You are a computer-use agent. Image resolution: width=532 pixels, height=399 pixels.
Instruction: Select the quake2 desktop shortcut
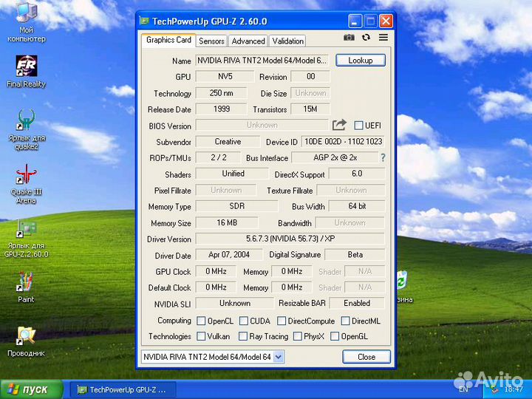26,129
